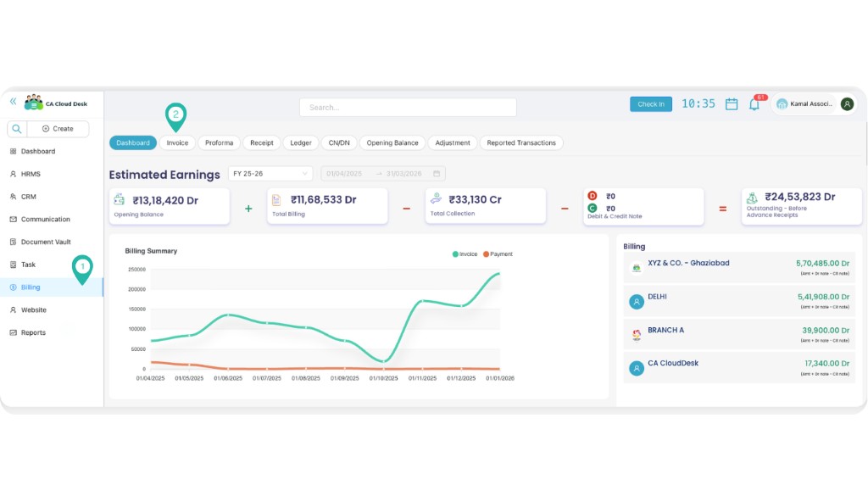Open the Reported Transactions tab
This screenshot has height=496, width=868.
point(521,142)
